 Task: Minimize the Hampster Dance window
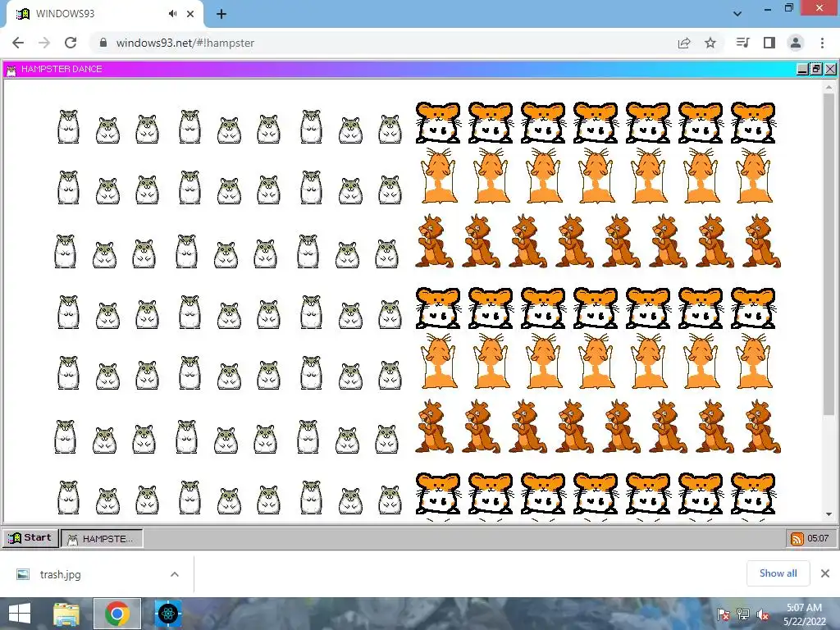(x=802, y=69)
